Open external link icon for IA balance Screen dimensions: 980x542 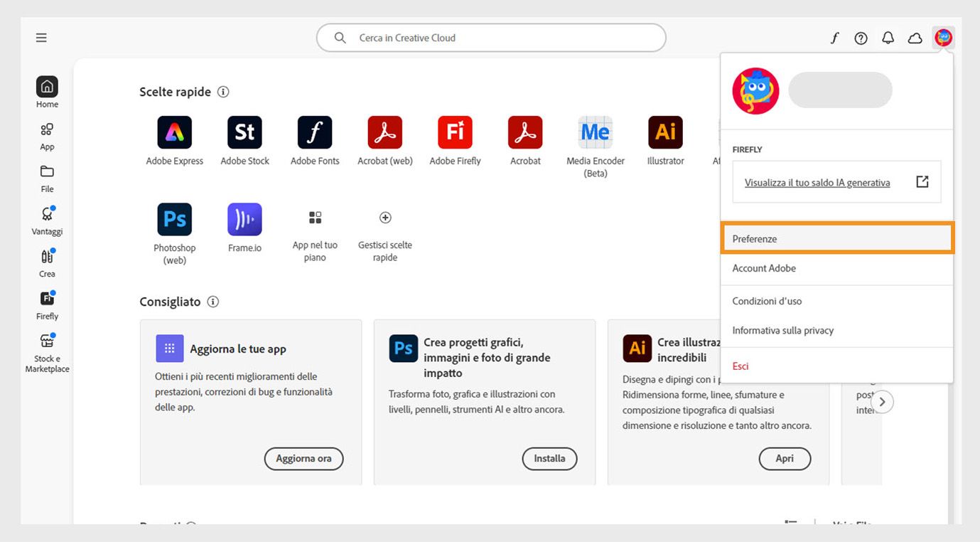922,182
